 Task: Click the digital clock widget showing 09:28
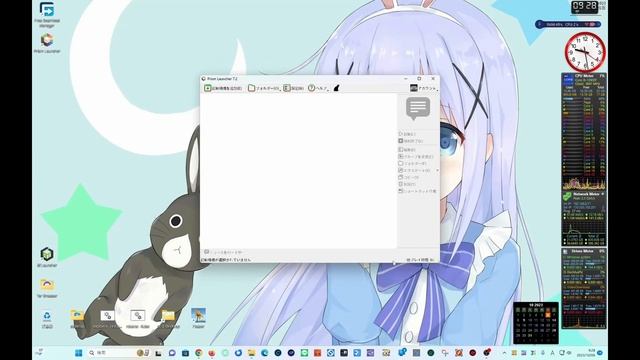pyautogui.click(x=584, y=7)
